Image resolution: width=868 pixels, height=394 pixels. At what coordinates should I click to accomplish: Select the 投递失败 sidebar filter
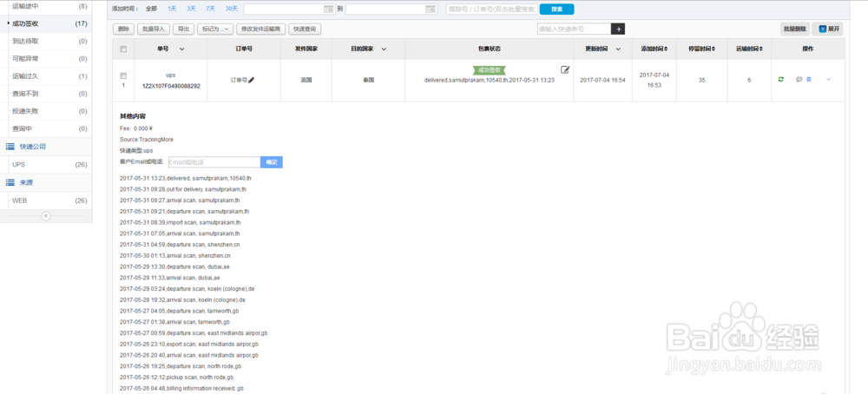46,111
